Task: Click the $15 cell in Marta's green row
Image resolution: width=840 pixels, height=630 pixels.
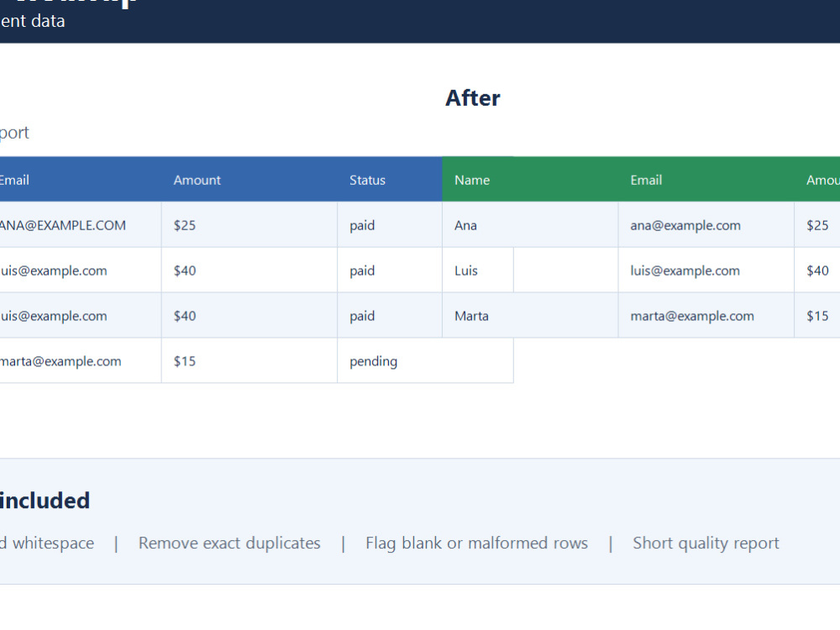Action: [817, 316]
